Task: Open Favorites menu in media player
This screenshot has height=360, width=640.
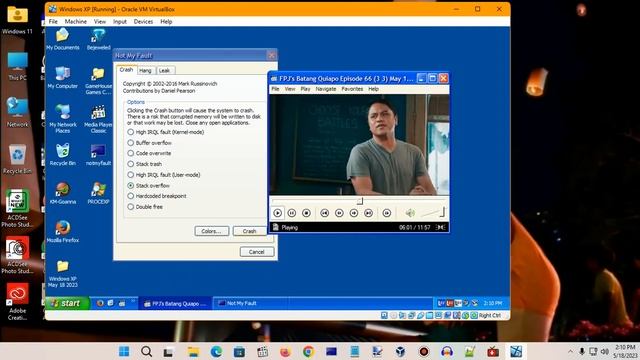Action: 352,89
